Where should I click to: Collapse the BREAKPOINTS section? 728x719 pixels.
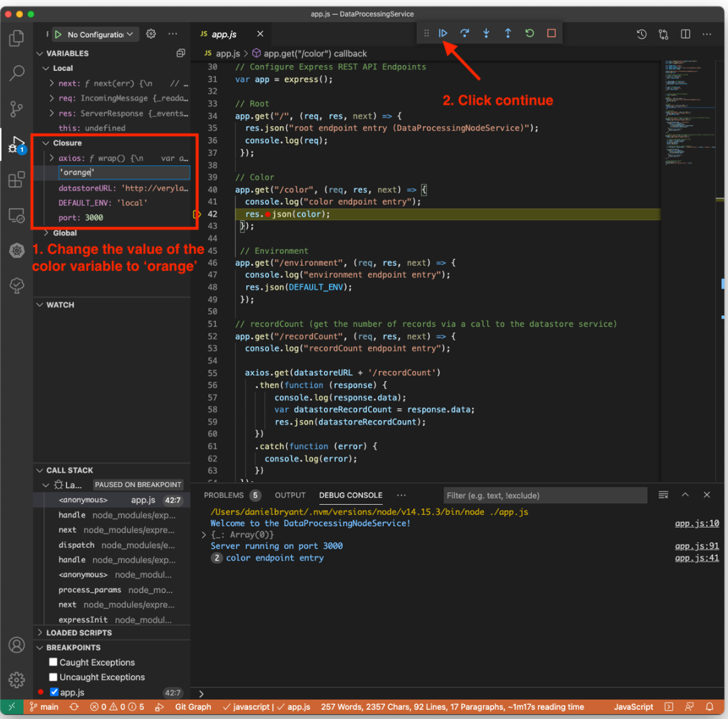pos(40,647)
